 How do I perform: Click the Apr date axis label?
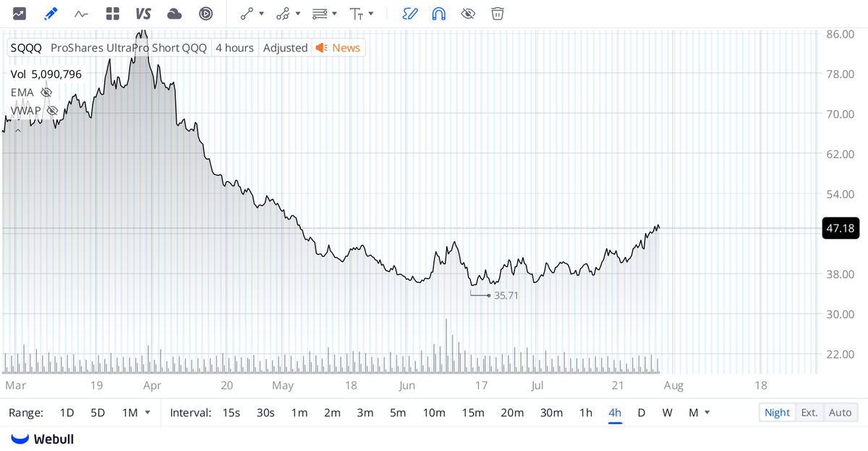152,385
